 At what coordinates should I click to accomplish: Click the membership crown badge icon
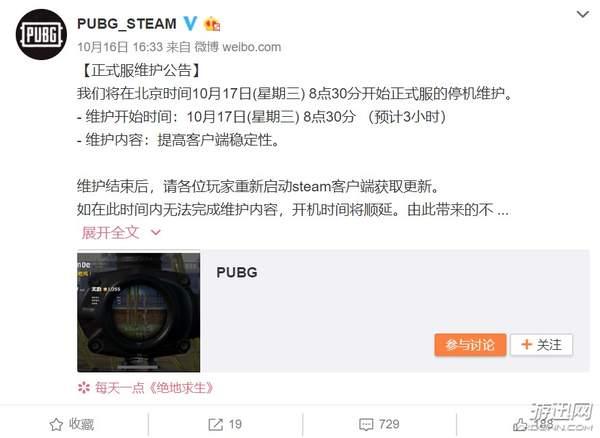tap(212, 24)
